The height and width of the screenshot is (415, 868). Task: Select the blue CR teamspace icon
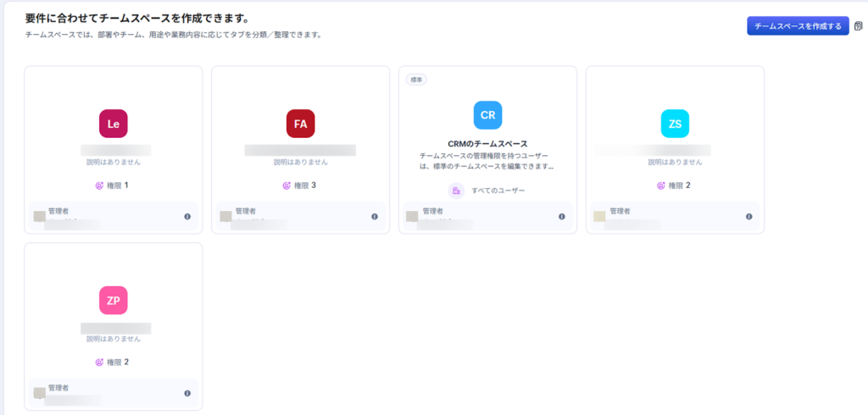click(487, 114)
